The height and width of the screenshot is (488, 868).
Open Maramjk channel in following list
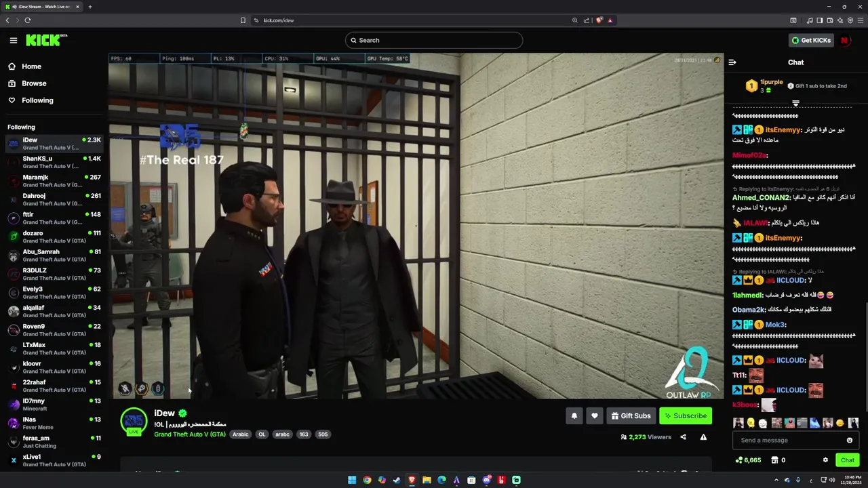[54, 181]
